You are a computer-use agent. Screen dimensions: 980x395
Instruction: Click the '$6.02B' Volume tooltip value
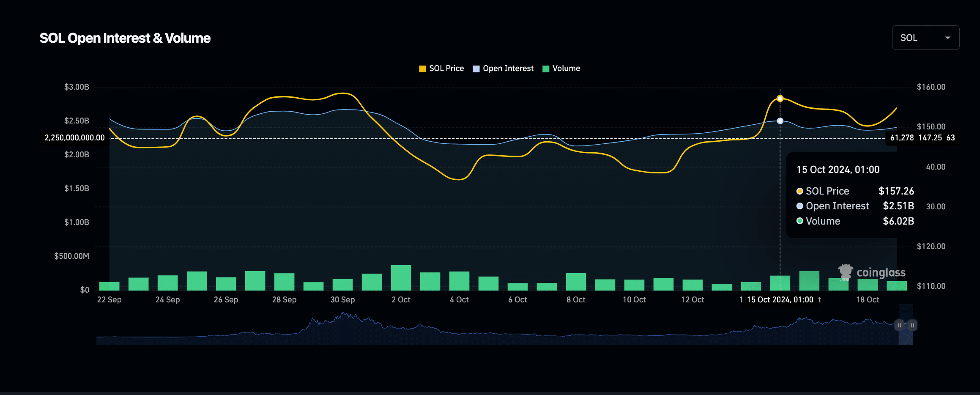point(898,221)
